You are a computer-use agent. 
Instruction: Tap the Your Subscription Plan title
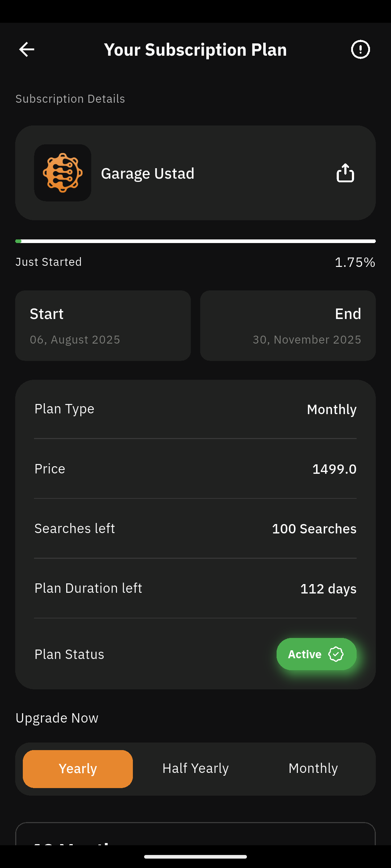point(195,50)
